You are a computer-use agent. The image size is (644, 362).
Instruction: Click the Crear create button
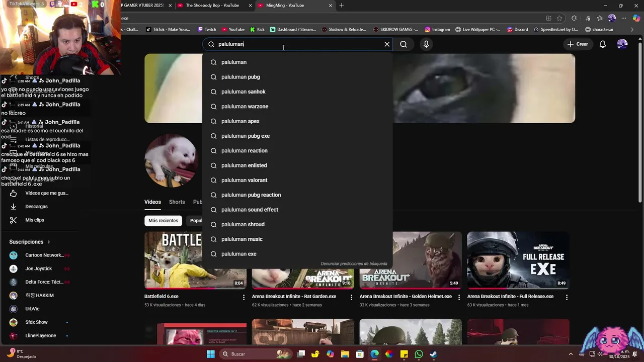click(x=578, y=44)
